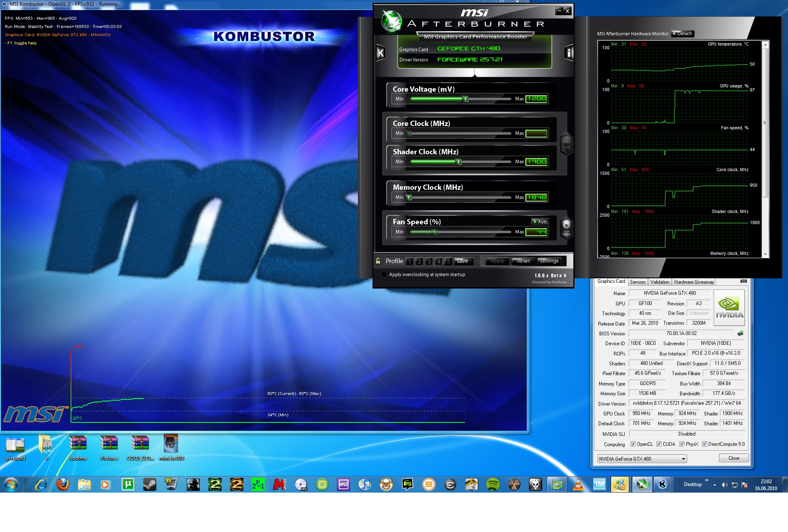Image resolution: width=788 pixels, height=532 pixels.
Task: Toggle the PhysX checkbox in GPU-Z
Action: click(x=682, y=444)
